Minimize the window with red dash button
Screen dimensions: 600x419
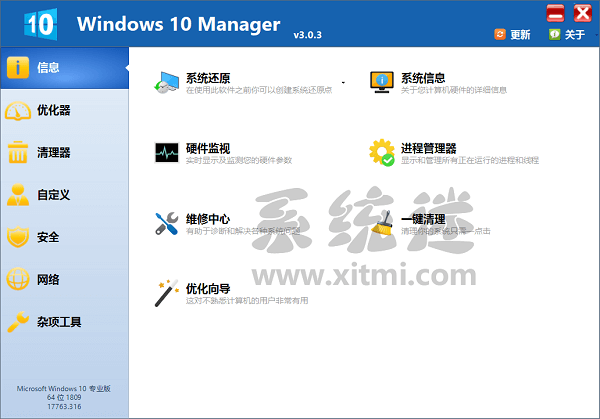click(x=555, y=13)
